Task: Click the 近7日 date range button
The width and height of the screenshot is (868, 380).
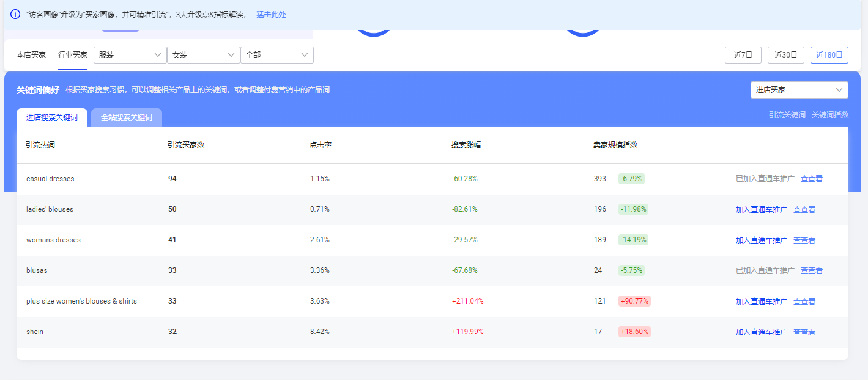Action: pyautogui.click(x=743, y=54)
